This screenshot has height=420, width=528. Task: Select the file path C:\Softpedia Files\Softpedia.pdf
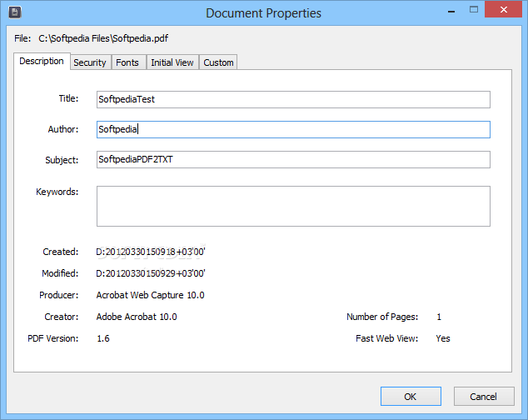pyautogui.click(x=103, y=38)
